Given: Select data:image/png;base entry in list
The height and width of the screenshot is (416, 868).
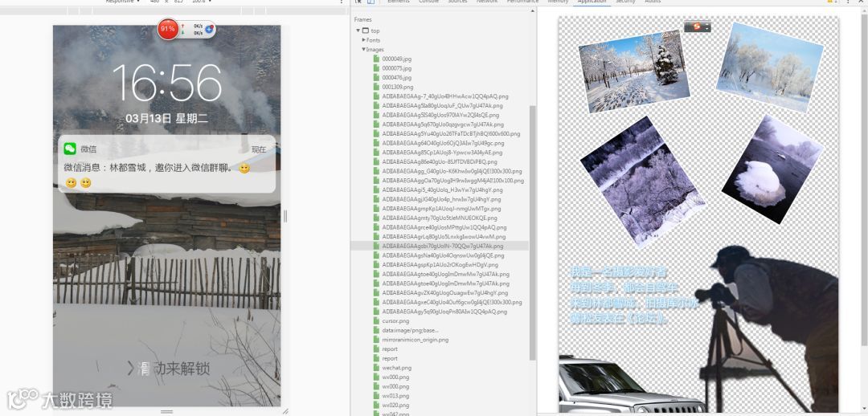Looking at the screenshot, I should pos(410,330).
